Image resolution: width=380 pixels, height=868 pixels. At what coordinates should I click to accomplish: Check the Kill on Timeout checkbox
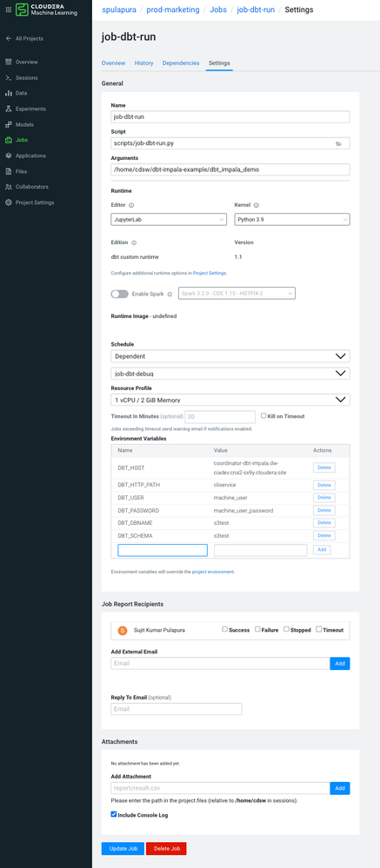264,415
